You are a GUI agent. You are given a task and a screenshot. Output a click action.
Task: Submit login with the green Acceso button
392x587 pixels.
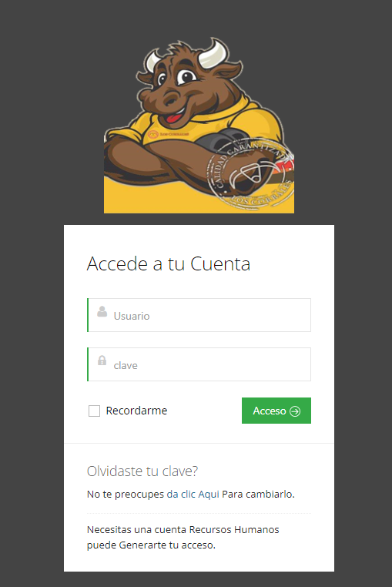point(276,411)
